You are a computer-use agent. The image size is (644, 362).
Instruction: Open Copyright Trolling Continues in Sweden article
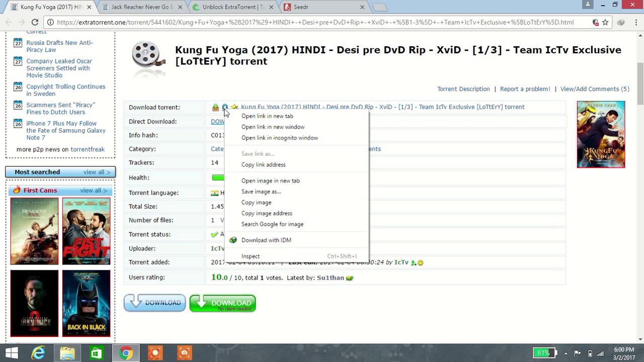66,90
